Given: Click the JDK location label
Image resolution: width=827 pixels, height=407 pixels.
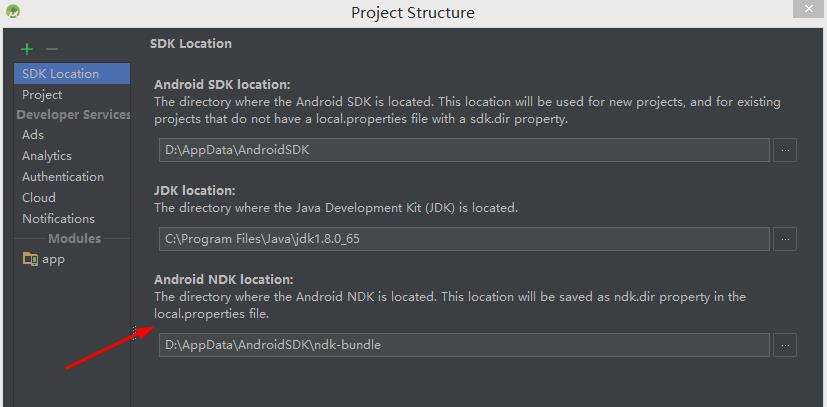Looking at the screenshot, I should click(195, 190).
